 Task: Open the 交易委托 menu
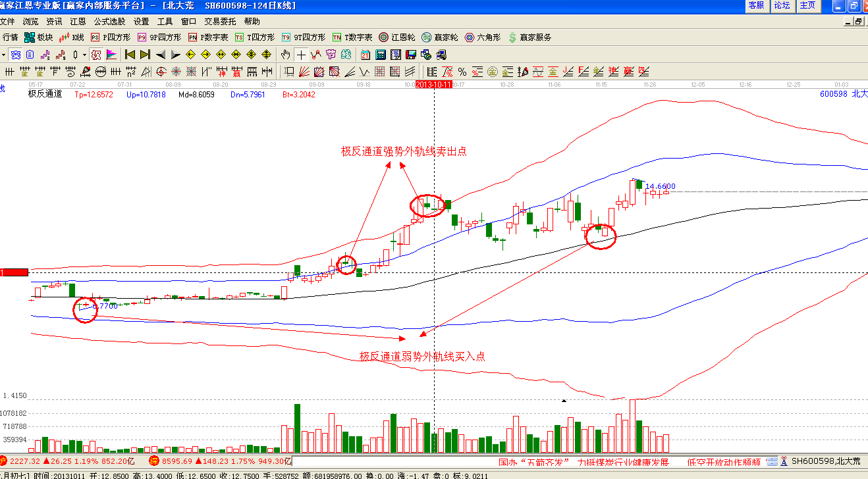coord(220,21)
